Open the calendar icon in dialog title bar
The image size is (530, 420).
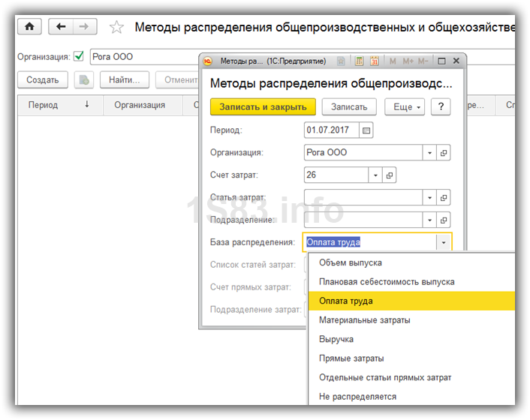click(x=374, y=61)
